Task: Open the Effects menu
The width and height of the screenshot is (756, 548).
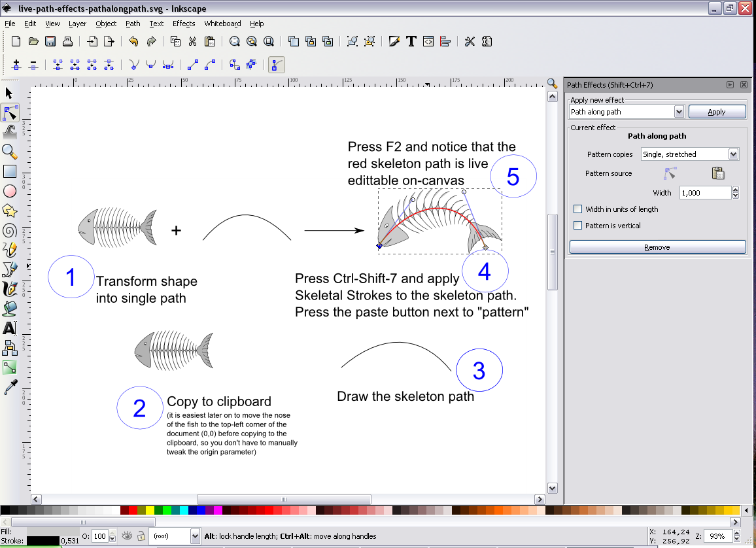Action: [184, 24]
